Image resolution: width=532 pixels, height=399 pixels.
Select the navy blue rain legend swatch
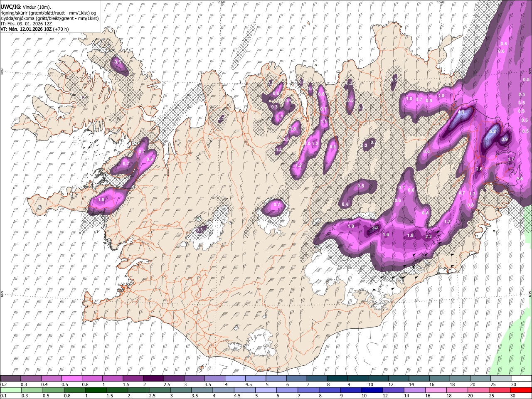(x=372, y=390)
